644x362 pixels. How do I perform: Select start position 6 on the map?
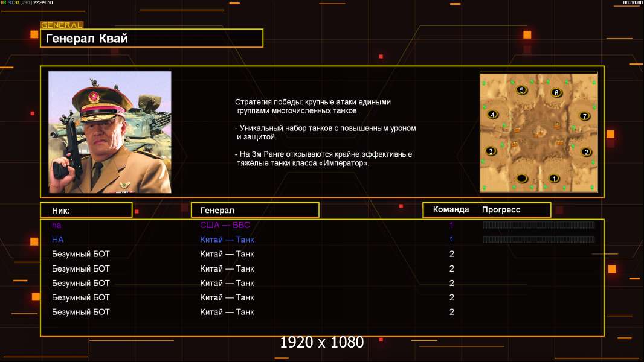coord(556,93)
